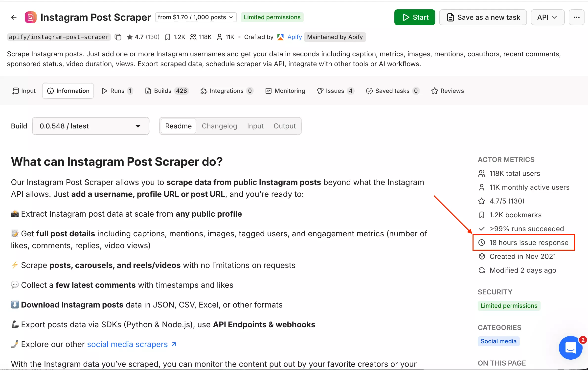Open the API dropdown menu
The height and width of the screenshot is (370, 588).
click(x=547, y=17)
